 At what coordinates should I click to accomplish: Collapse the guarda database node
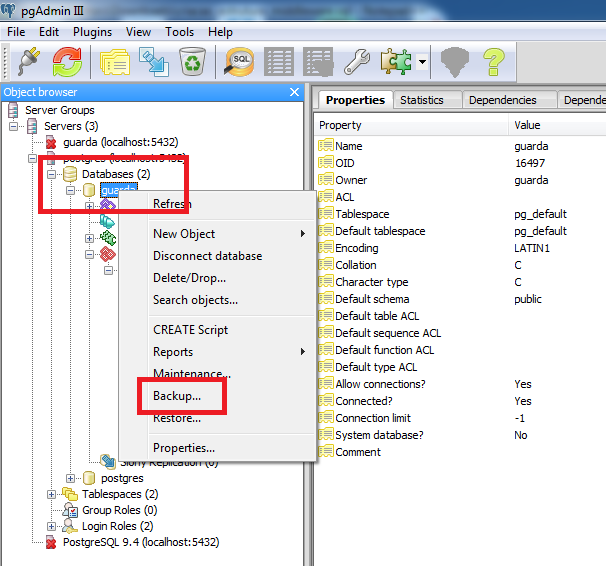[x=70, y=190]
